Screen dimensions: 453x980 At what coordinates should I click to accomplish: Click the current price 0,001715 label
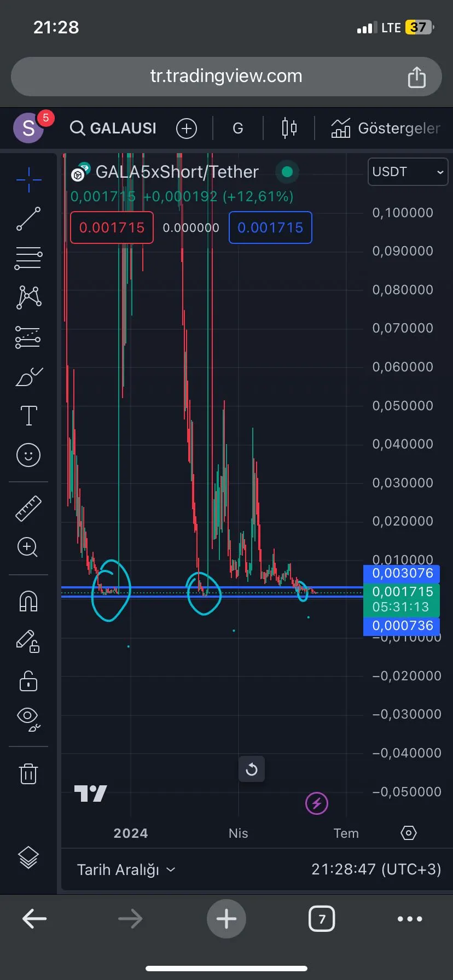(402, 599)
